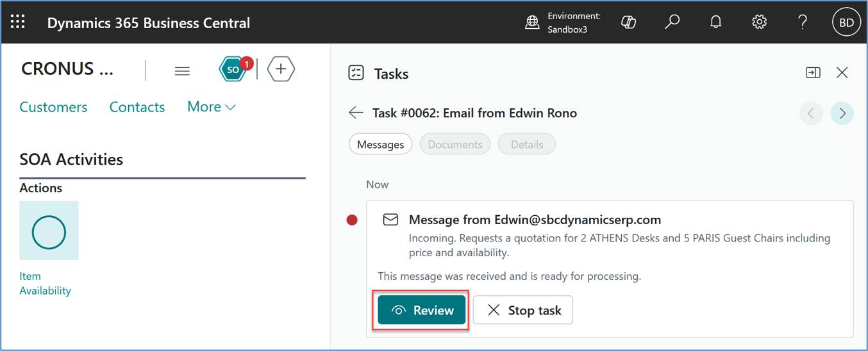Viewport: 868px width, 351px height.
Task: Click the task title Email from Edwin Rono
Action: tap(474, 113)
